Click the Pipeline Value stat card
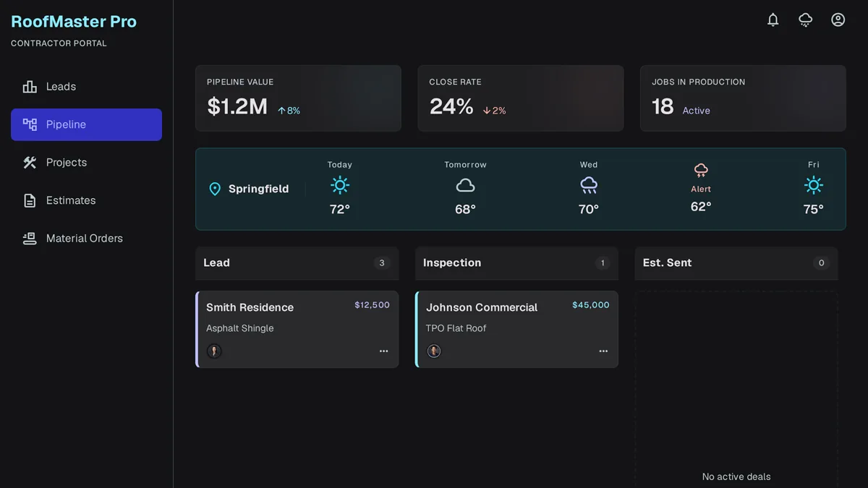Viewport: 868px width, 488px height. [x=298, y=98]
